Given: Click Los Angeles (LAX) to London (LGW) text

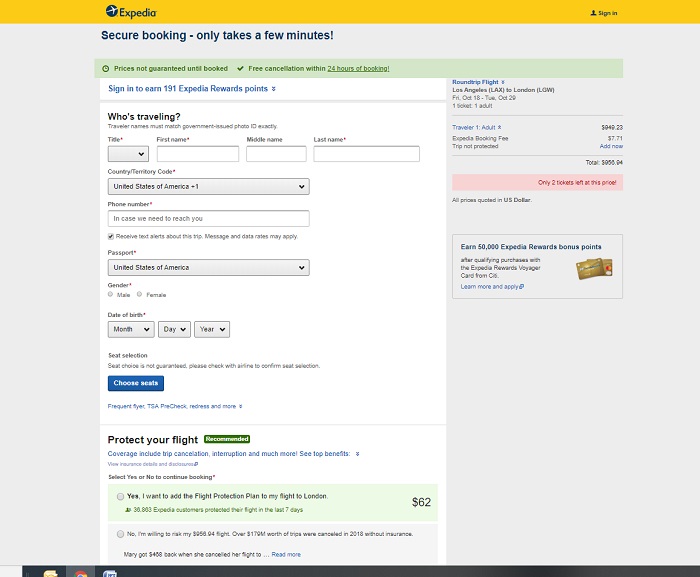Looking at the screenshot, I should (503, 90).
